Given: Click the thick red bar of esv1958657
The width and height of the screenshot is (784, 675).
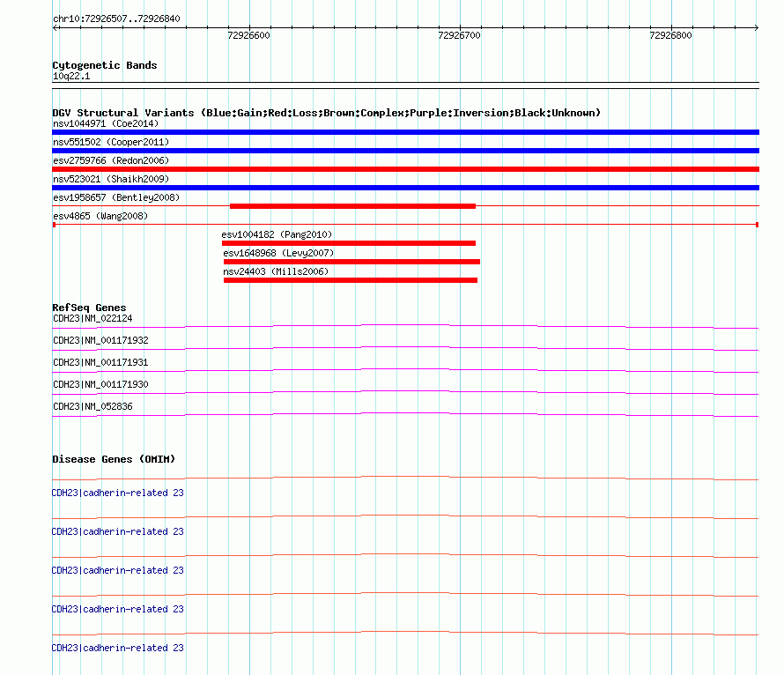Looking at the screenshot, I should (352, 206).
